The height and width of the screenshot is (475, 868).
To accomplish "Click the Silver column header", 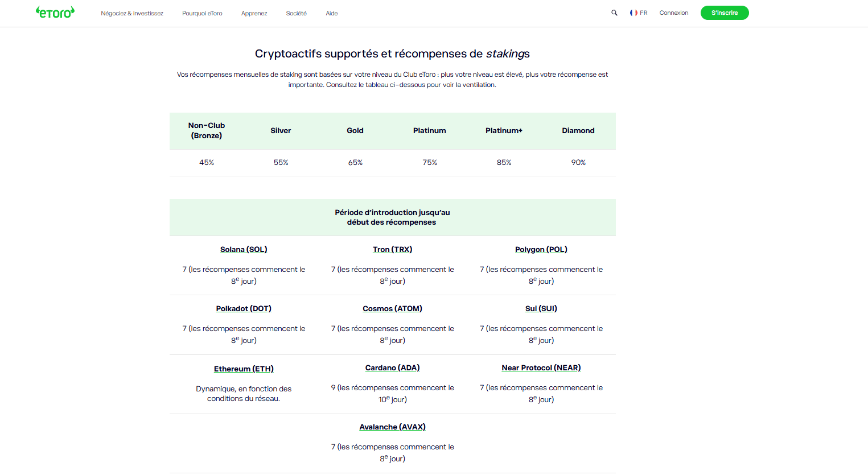I will 281,130.
